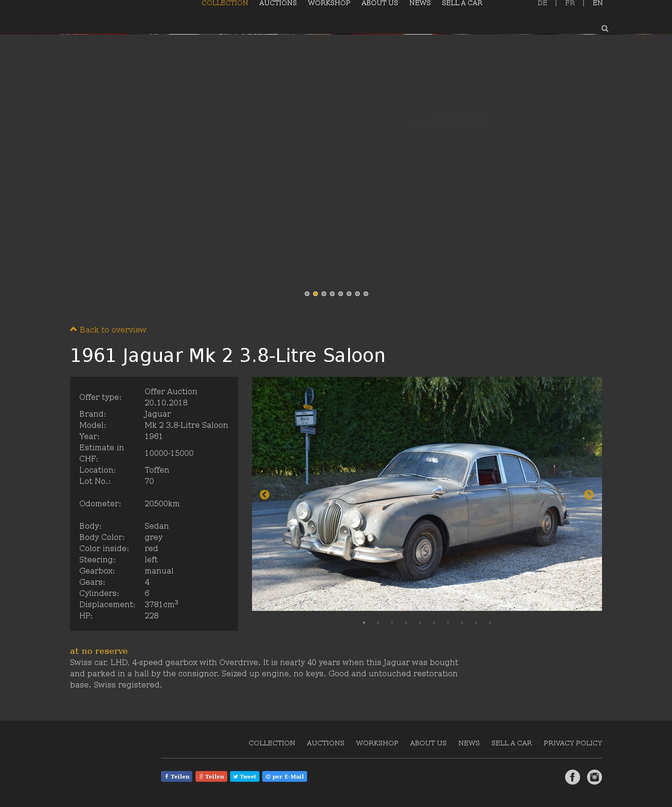Open COLLECTION in top navigation
This screenshot has height=807, width=672.
tap(225, 3)
